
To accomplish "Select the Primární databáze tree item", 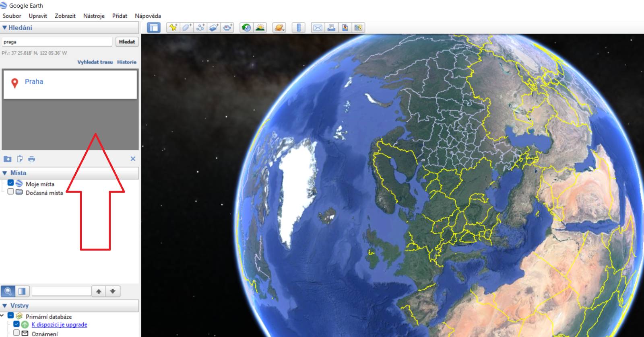I will coord(49,317).
